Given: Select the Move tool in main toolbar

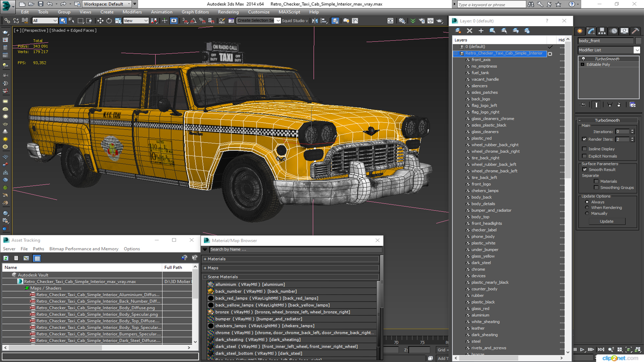Looking at the screenshot, I should [x=100, y=21].
